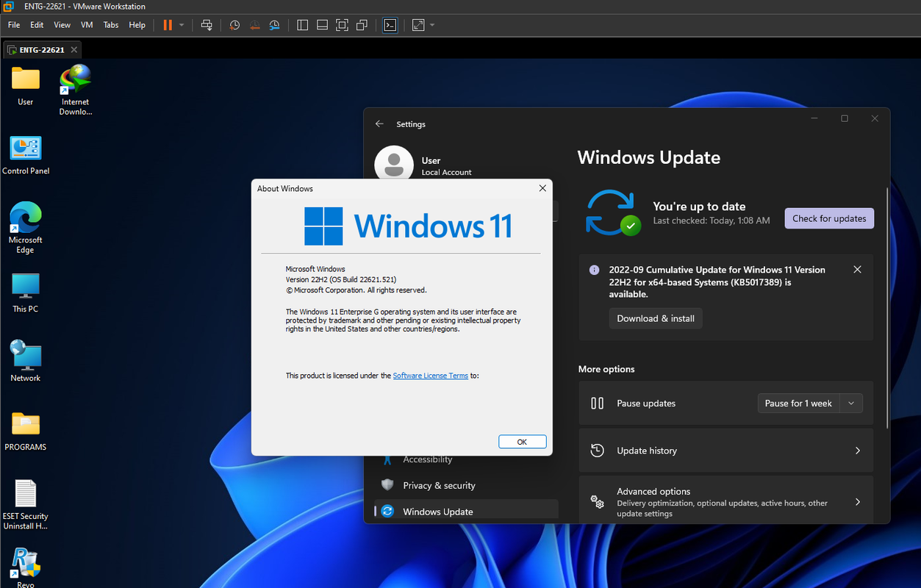Select the PROGRAMS folder desktop icon
Screen dimensions: 921x588
[26, 431]
